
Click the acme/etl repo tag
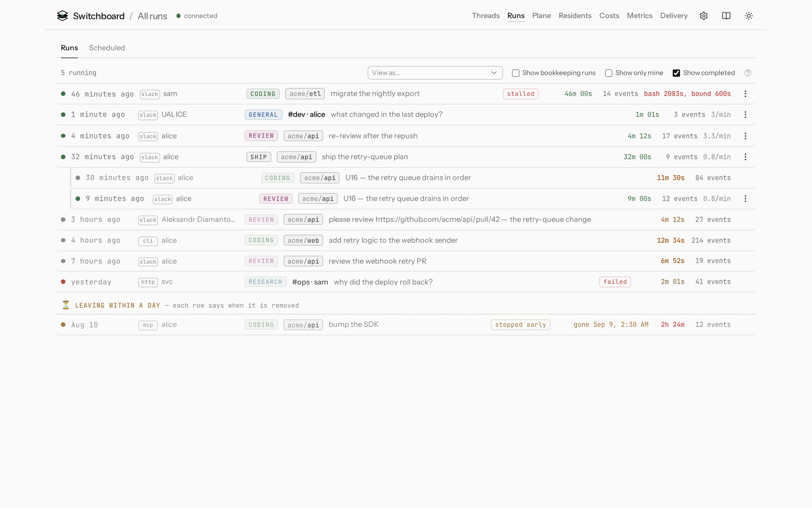[x=305, y=94]
